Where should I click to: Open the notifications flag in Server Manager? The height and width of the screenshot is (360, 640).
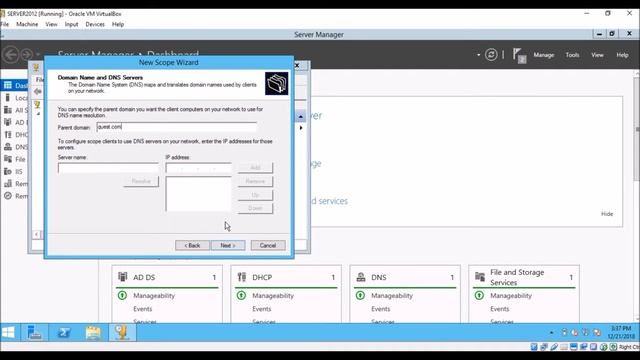point(519,55)
